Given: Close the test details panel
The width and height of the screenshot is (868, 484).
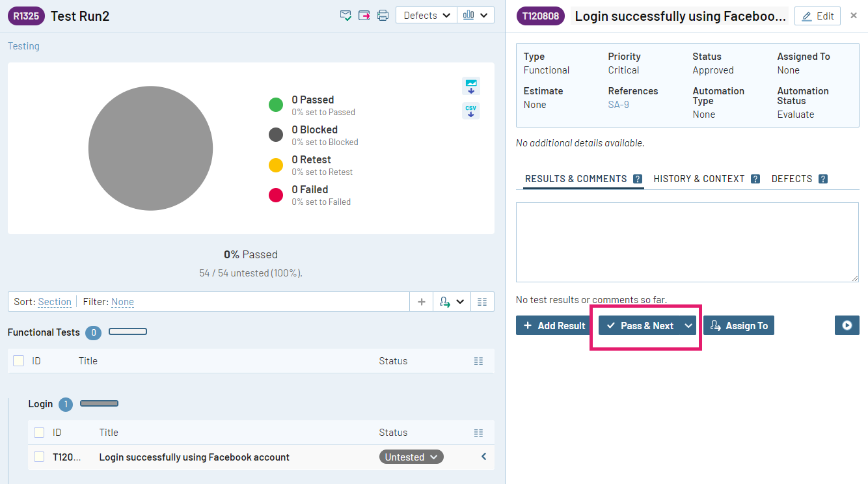Looking at the screenshot, I should click(854, 16).
